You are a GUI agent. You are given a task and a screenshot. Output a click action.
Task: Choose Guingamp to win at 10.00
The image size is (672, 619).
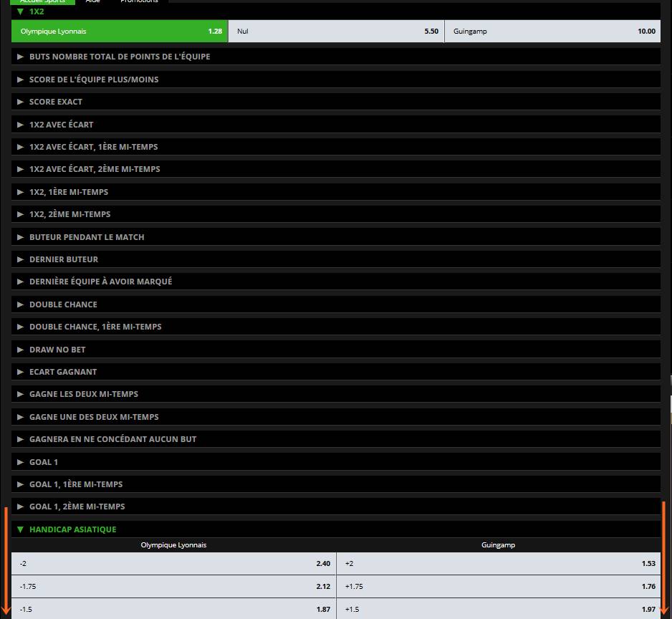(x=553, y=32)
